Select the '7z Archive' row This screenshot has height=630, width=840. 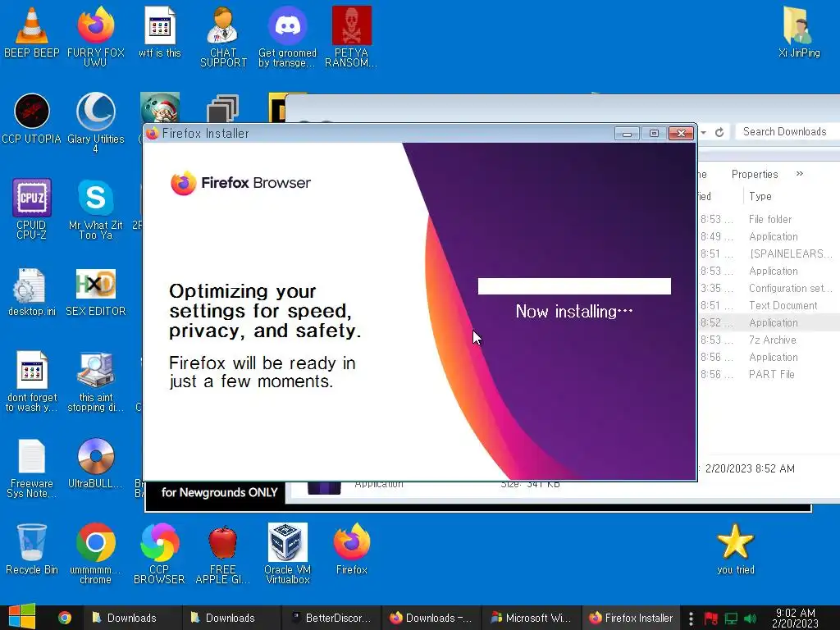(769, 340)
